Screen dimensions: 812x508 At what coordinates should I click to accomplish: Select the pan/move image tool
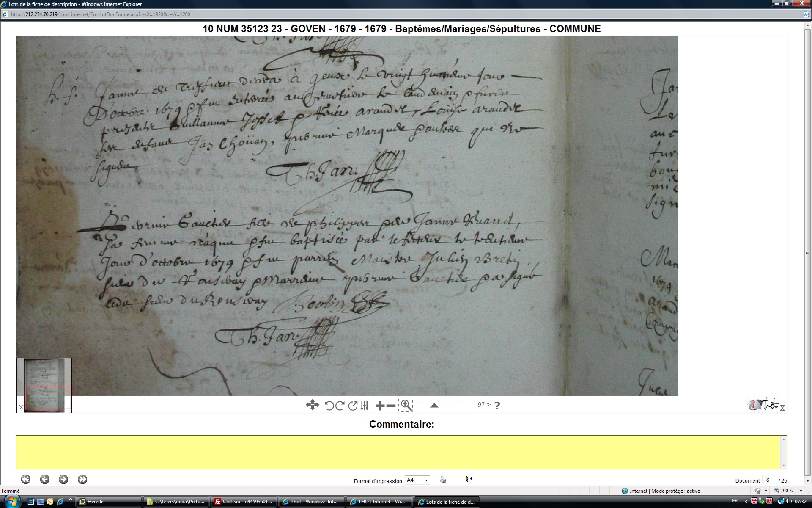[312, 405]
